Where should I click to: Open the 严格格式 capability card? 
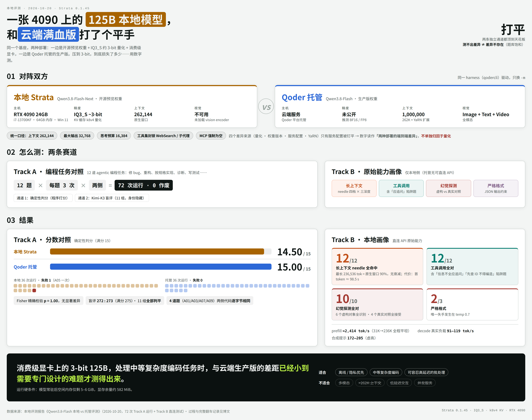496,188
